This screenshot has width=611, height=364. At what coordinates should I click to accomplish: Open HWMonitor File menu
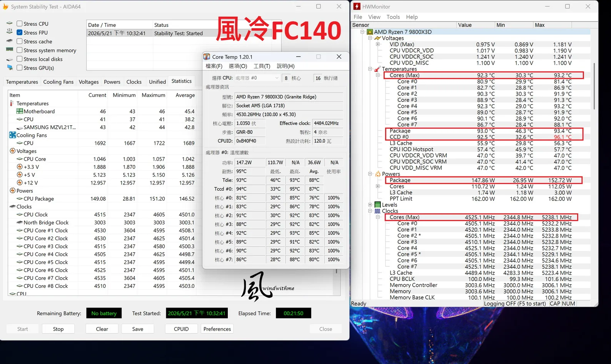click(x=358, y=17)
